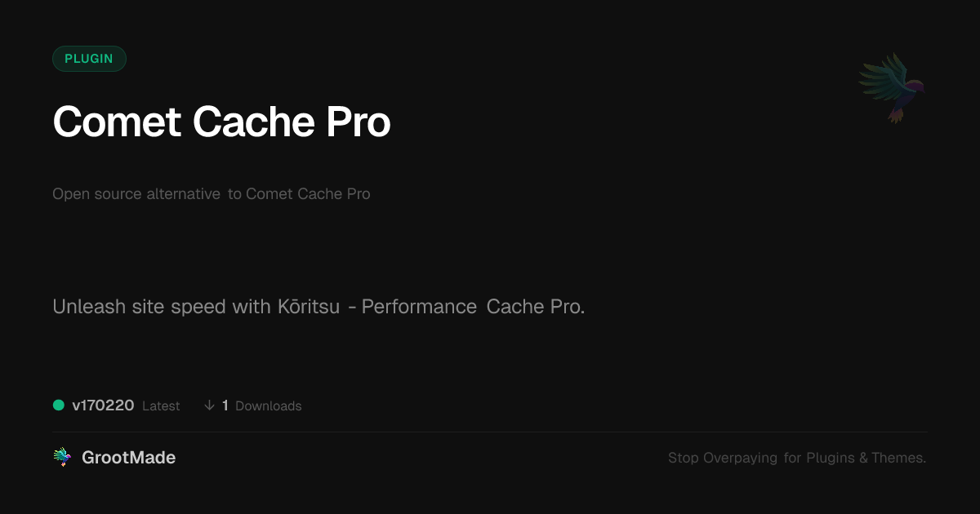Screen dimensions: 980x514
Task: Click the colorful hummingbird logo at top right
Action: click(x=893, y=86)
